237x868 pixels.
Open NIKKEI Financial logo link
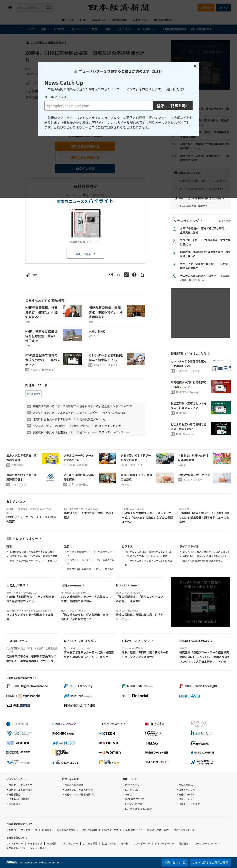135,696
